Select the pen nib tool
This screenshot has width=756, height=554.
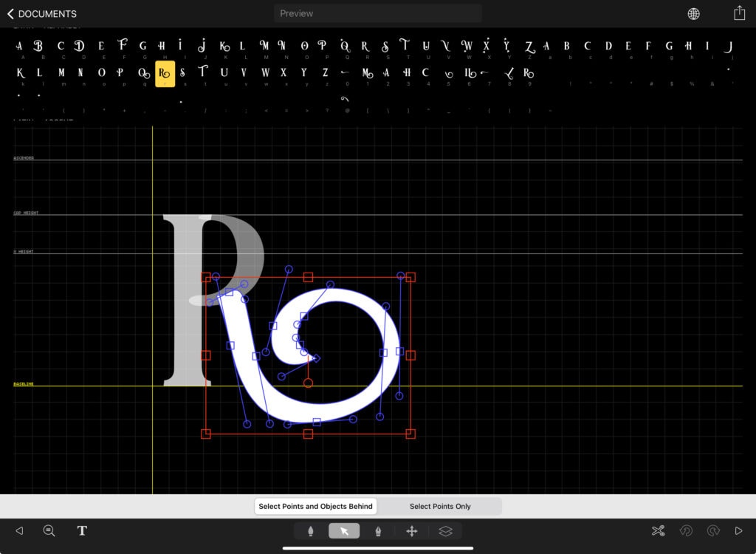378,531
